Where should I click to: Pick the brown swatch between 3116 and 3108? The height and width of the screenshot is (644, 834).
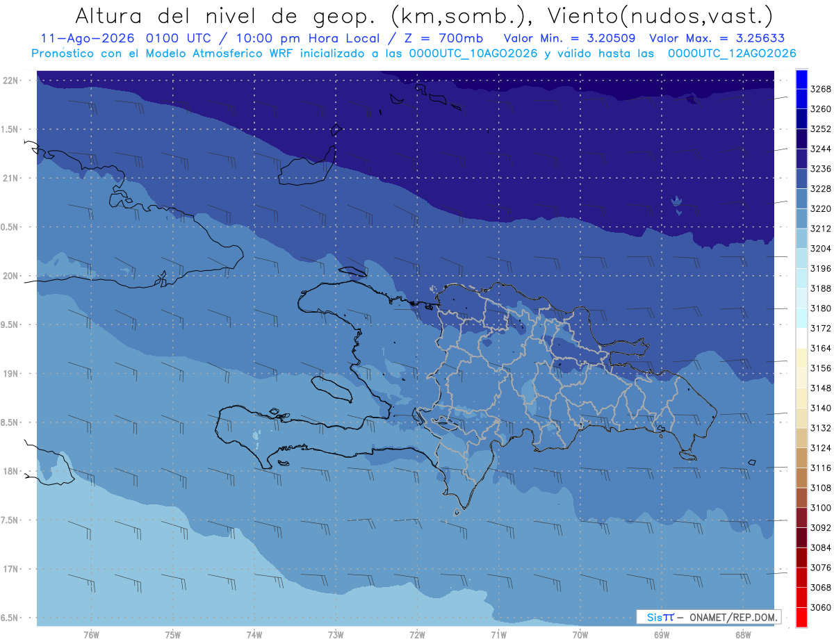[x=801, y=477]
